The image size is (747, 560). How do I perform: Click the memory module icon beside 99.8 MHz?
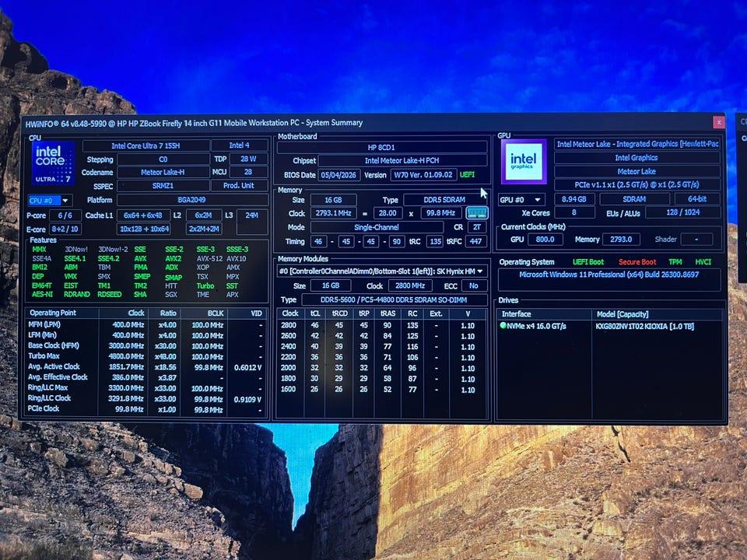click(477, 213)
